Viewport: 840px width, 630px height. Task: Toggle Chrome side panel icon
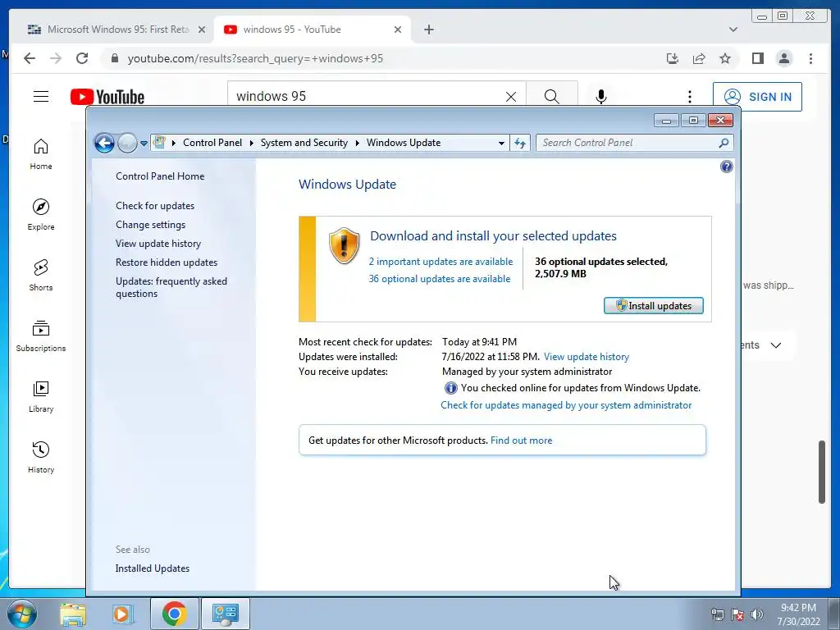(757, 58)
